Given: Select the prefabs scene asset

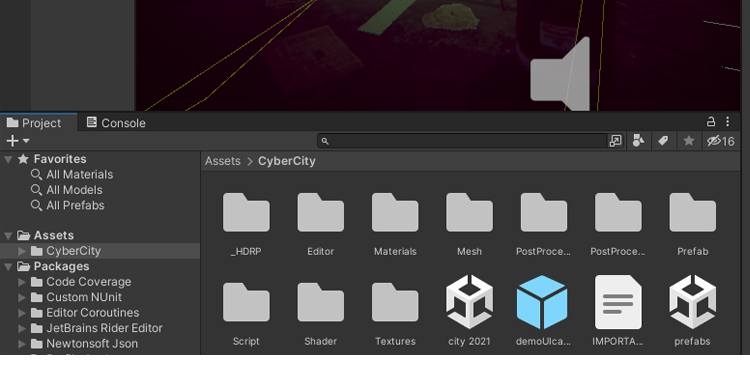Looking at the screenshot, I should [693, 302].
